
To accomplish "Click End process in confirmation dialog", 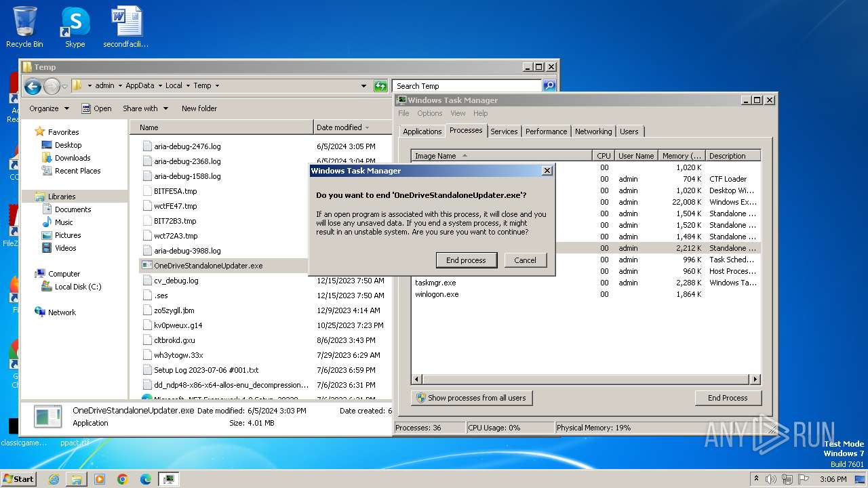I will [466, 260].
